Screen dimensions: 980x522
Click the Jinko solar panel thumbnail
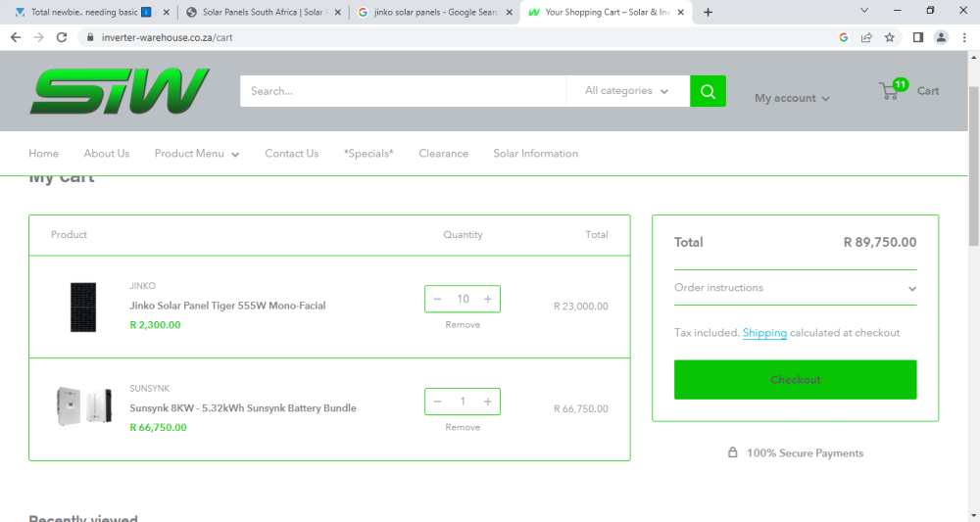click(83, 308)
